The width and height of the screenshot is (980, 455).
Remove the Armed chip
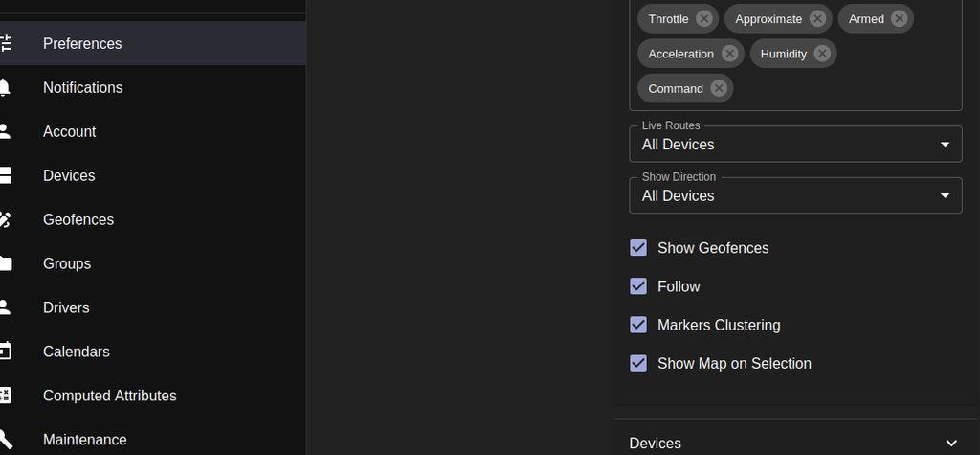[899, 19]
